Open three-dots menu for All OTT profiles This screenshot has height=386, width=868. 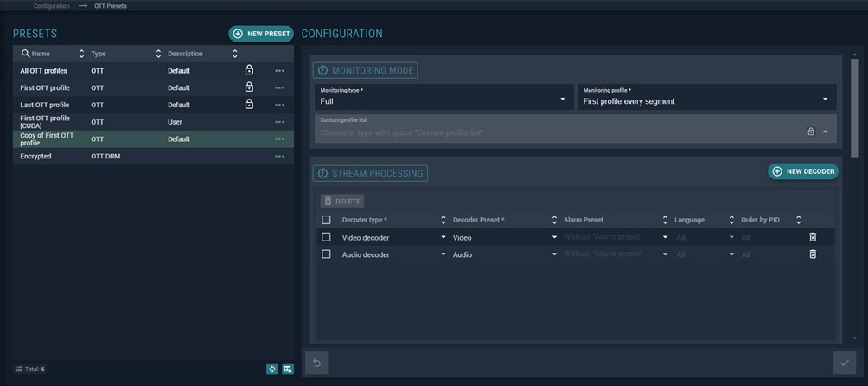coord(279,71)
